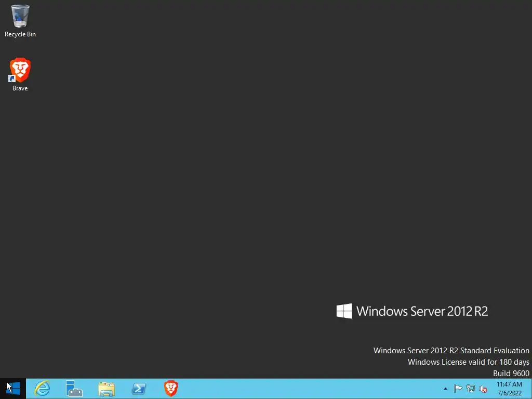Open the network status tray icon
The width and height of the screenshot is (532, 399).
[471, 389]
